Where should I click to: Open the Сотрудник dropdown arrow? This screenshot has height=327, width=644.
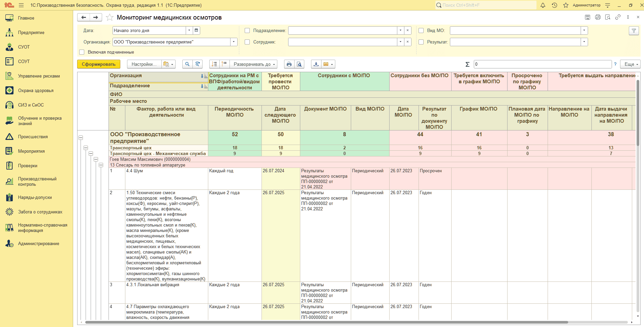[400, 42]
